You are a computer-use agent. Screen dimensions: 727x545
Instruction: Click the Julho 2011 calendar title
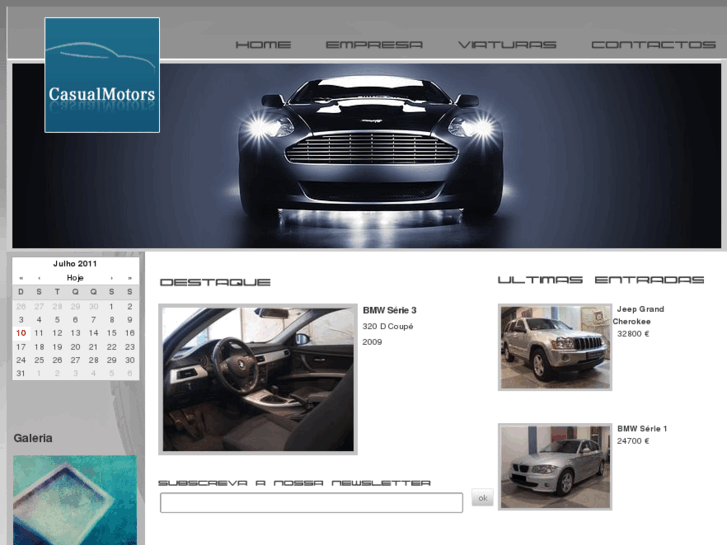[75, 263]
